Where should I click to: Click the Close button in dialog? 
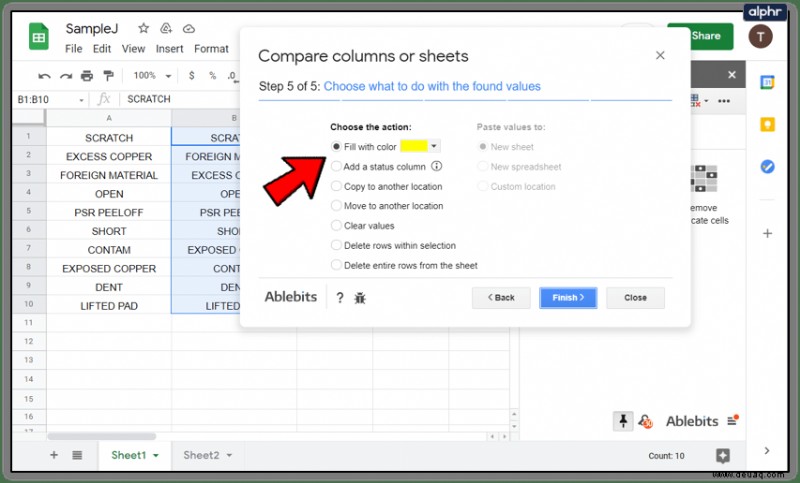pyautogui.click(x=635, y=298)
